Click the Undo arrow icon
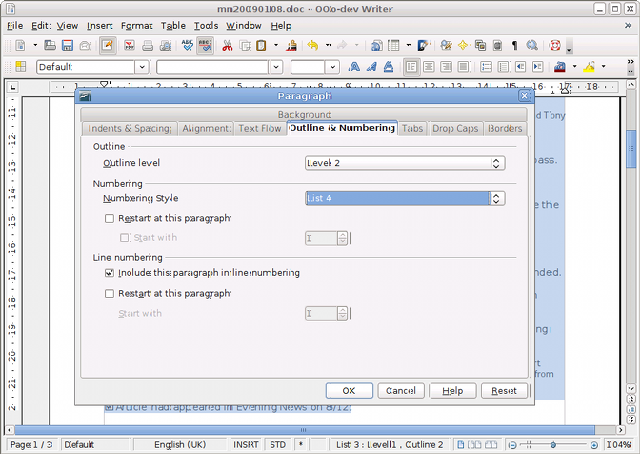 click(312, 46)
